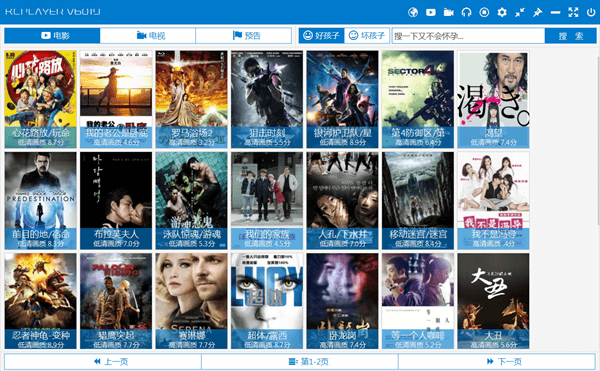
Task: Click the video play icon in title bar
Action: pos(430,12)
